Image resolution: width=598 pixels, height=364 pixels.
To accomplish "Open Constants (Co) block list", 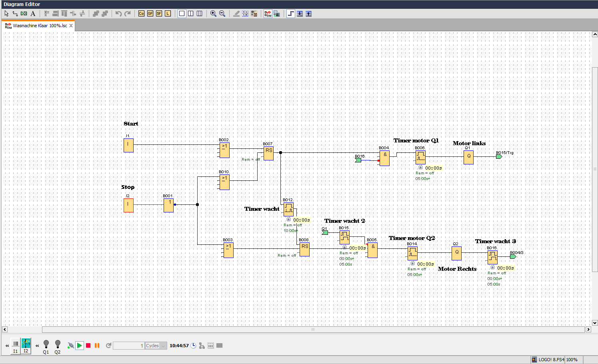I will click(141, 14).
